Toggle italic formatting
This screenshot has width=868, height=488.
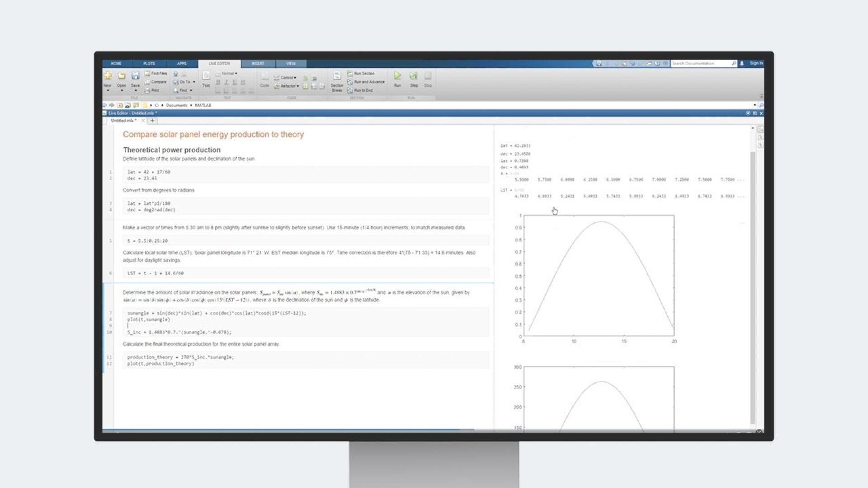(x=225, y=81)
